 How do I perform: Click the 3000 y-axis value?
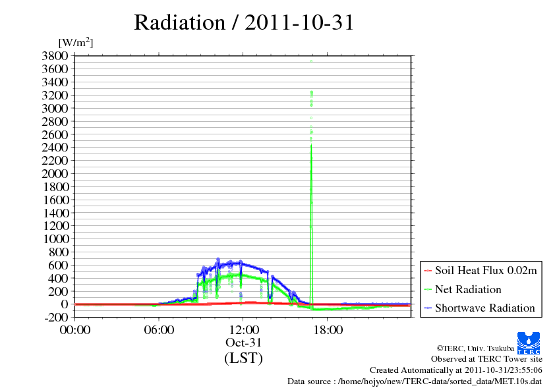pyautogui.click(x=55, y=108)
